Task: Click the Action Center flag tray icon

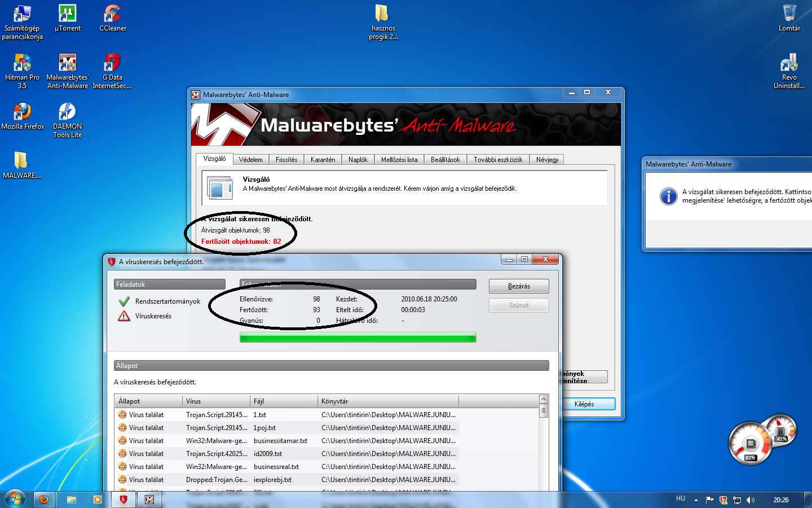Action: 709,500
